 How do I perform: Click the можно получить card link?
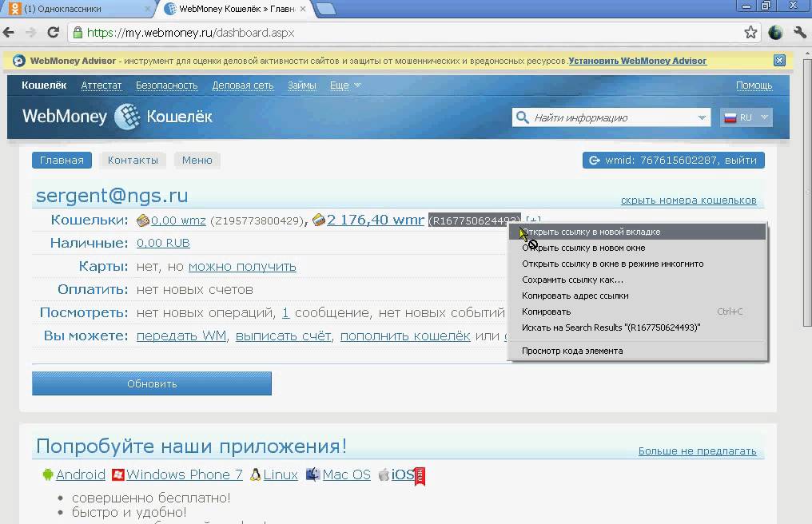click(x=242, y=266)
